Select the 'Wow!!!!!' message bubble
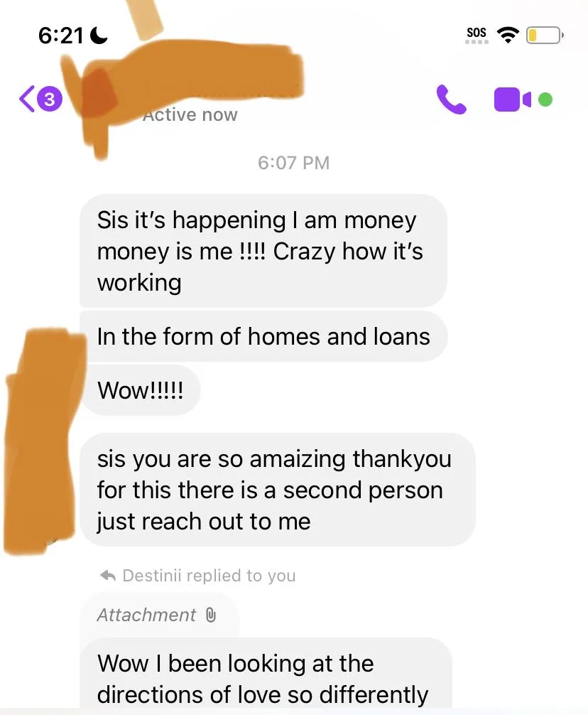This screenshot has width=588, height=715. [141, 390]
